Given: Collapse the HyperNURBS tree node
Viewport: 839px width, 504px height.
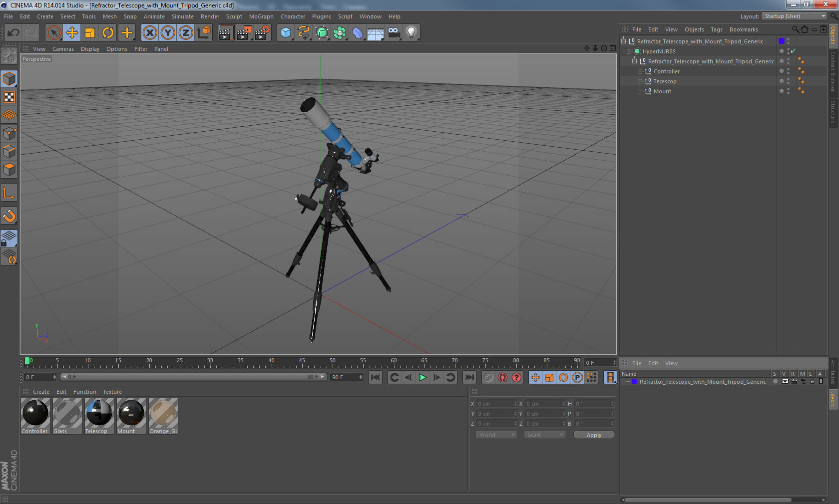Looking at the screenshot, I should (x=629, y=51).
